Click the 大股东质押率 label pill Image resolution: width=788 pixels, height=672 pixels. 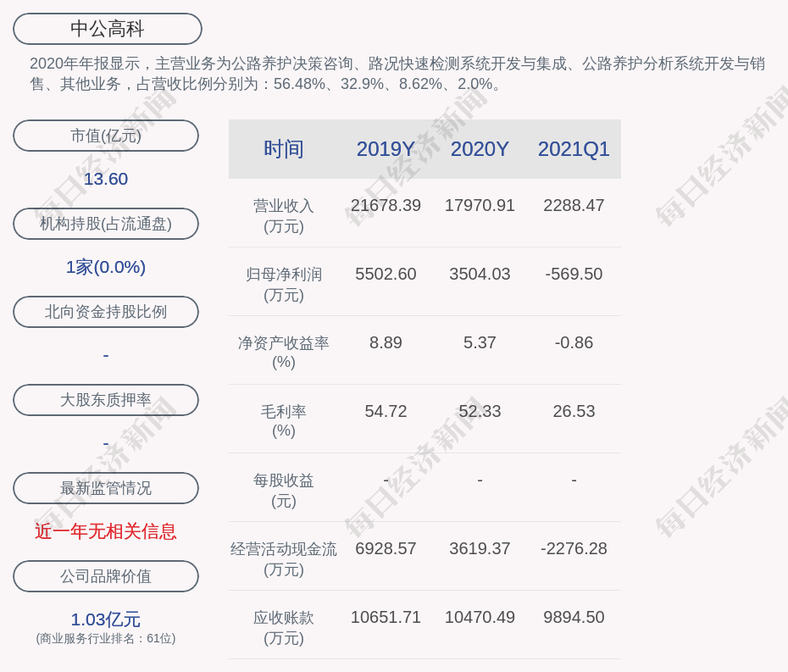tap(106, 400)
